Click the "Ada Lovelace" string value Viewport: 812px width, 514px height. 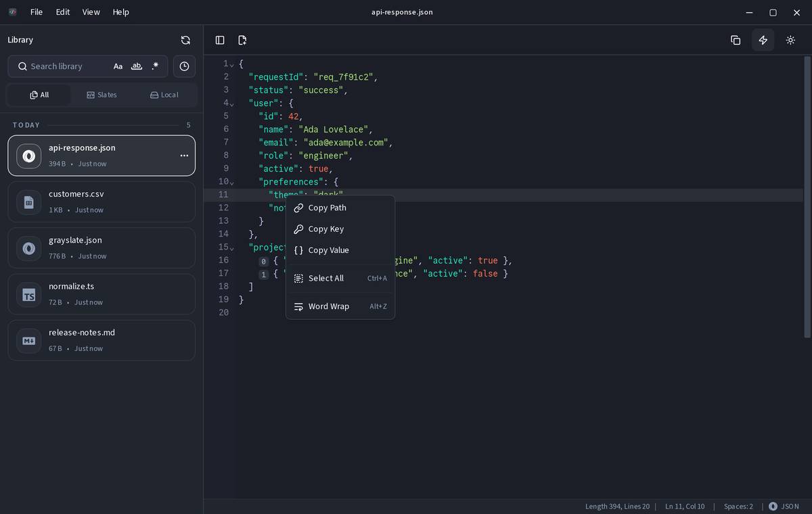tap(334, 129)
